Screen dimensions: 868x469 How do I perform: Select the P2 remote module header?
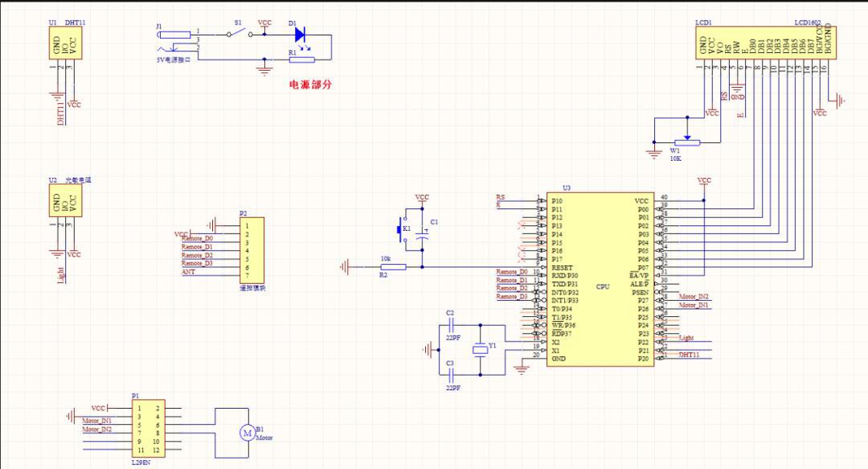(x=252, y=250)
